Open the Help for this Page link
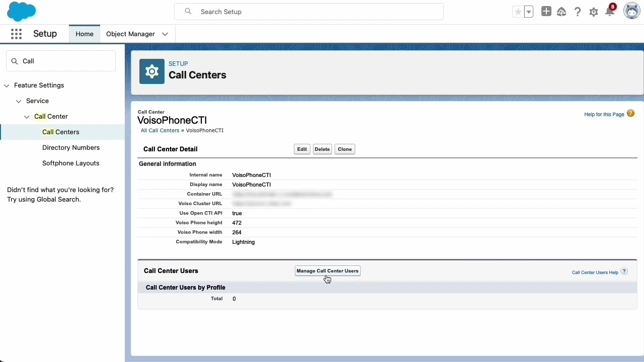644x362 pixels. pyautogui.click(x=604, y=115)
